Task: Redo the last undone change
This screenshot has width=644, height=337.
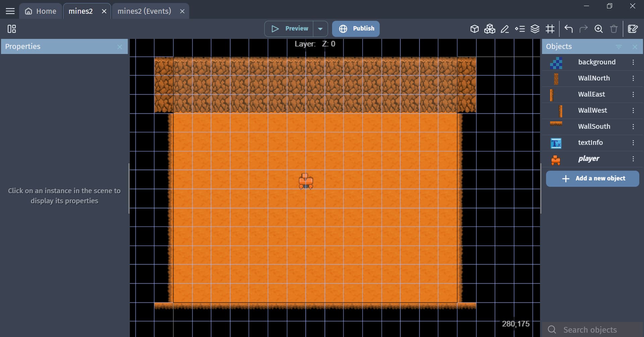Action: tap(584, 29)
